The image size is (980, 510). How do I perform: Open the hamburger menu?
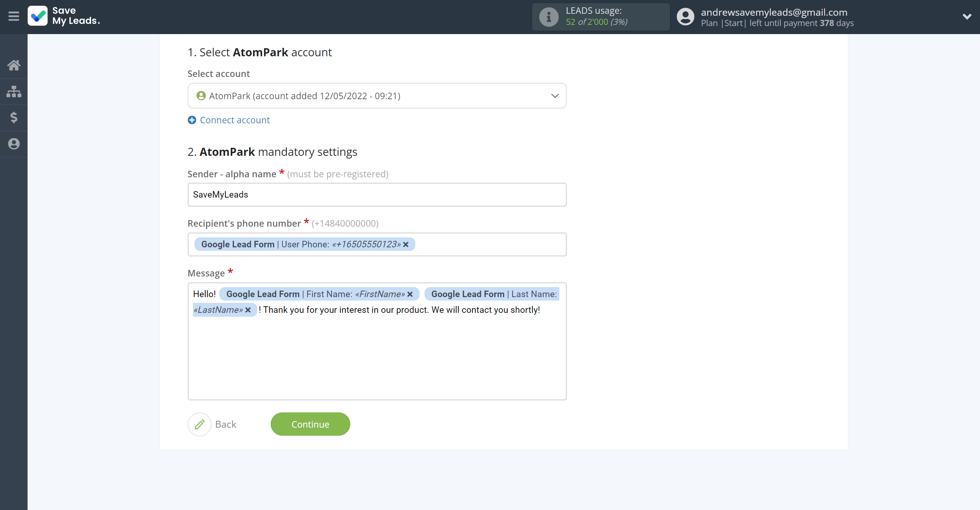point(14,16)
